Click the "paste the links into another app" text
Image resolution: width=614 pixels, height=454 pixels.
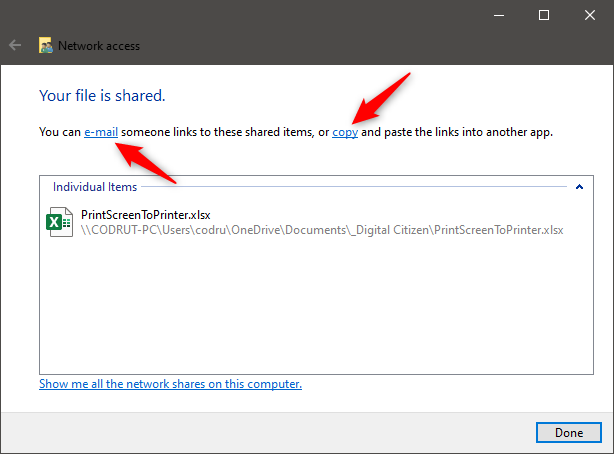coord(468,132)
